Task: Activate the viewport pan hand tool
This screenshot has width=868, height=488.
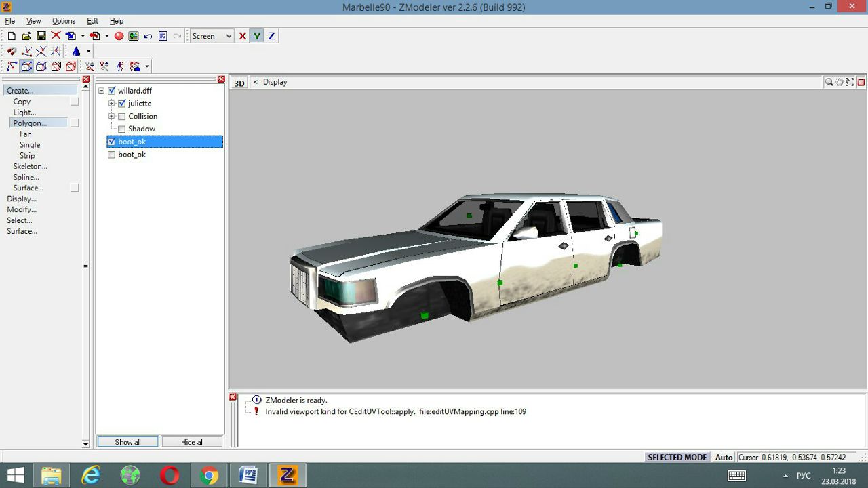Action: [840, 82]
